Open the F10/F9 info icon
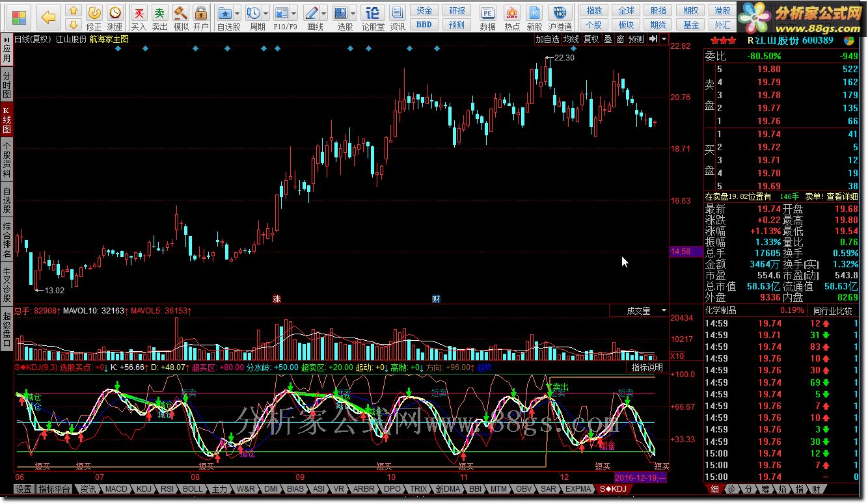 (x=282, y=13)
